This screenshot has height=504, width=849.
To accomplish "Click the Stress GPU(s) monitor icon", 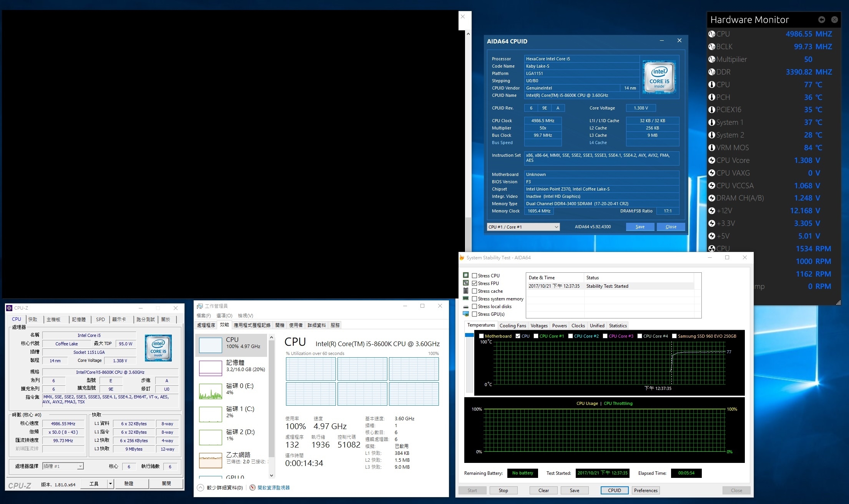I will point(466,314).
